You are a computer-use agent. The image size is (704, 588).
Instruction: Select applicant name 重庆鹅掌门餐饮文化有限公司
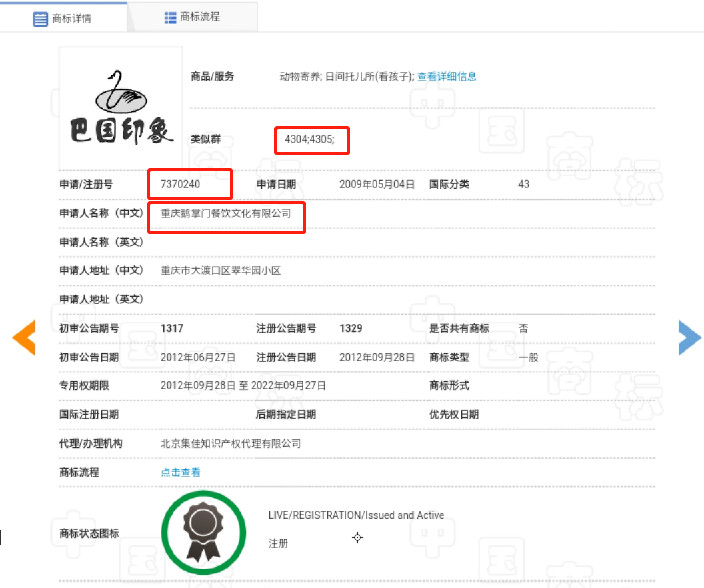click(x=226, y=213)
